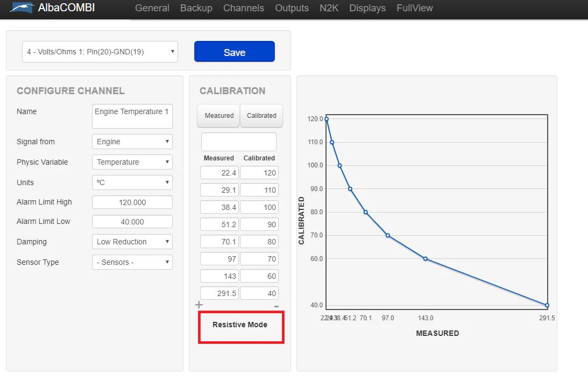This screenshot has height=387, width=588.
Task: Open the General menu
Action: tap(152, 8)
